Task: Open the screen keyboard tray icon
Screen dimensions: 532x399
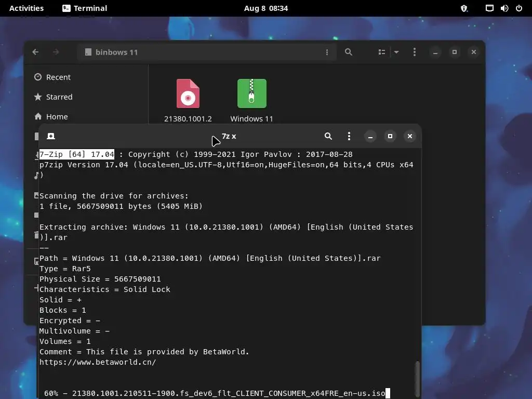Action: [x=489, y=8]
